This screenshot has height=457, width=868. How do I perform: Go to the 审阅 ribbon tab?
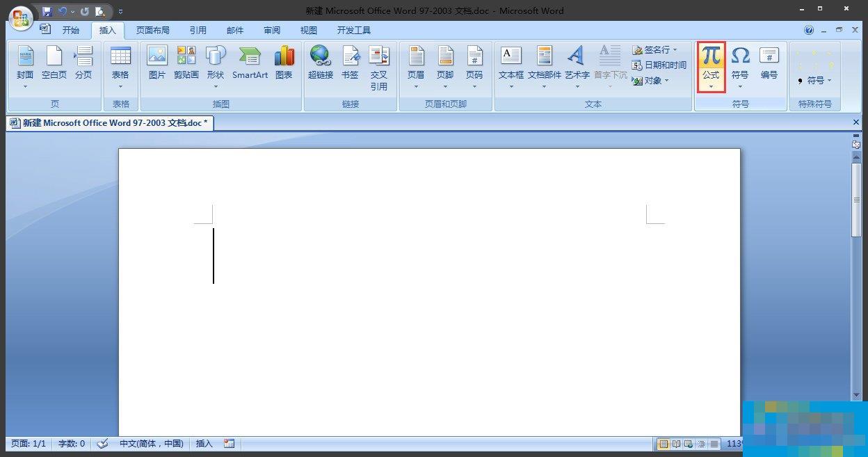[x=272, y=31]
